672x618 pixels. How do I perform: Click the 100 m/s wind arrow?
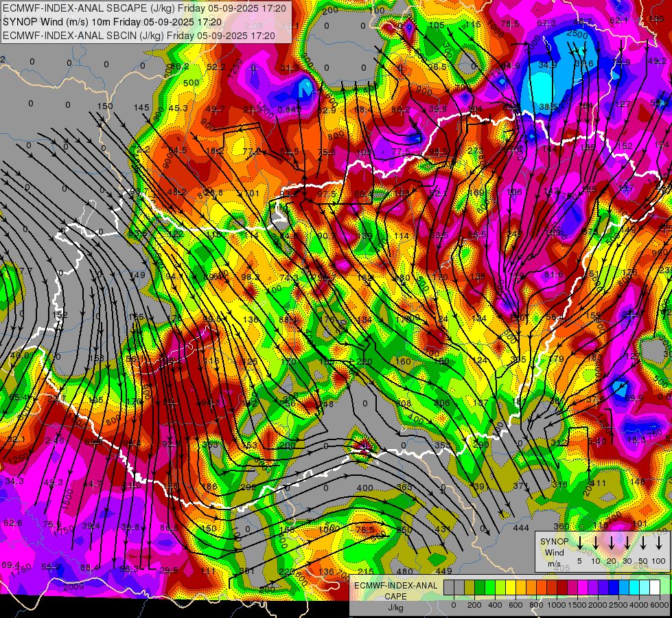[x=659, y=542]
